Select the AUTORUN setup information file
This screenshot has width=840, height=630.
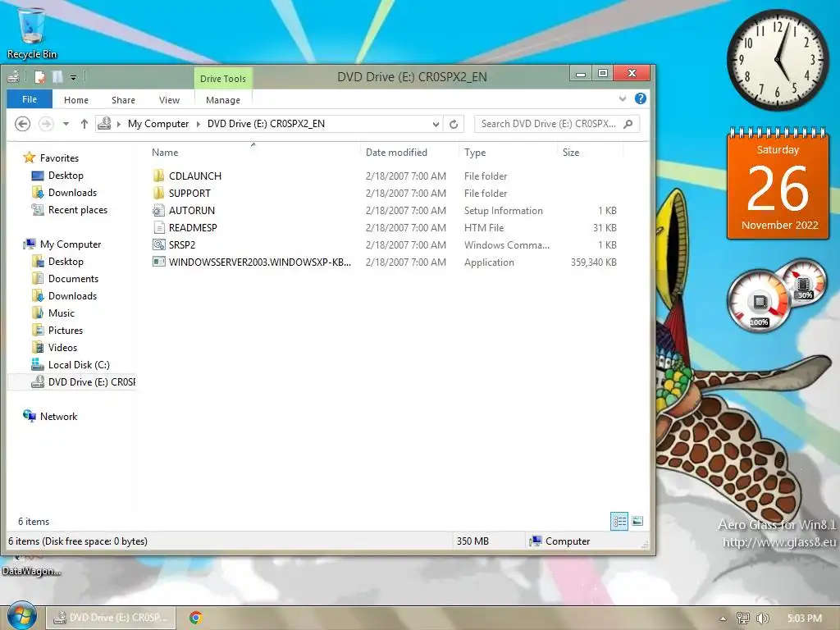pyautogui.click(x=192, y=211)
